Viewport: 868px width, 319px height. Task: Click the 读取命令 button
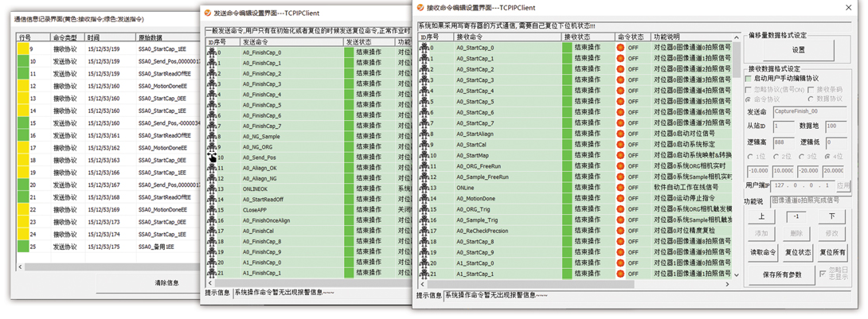(763, 252)
